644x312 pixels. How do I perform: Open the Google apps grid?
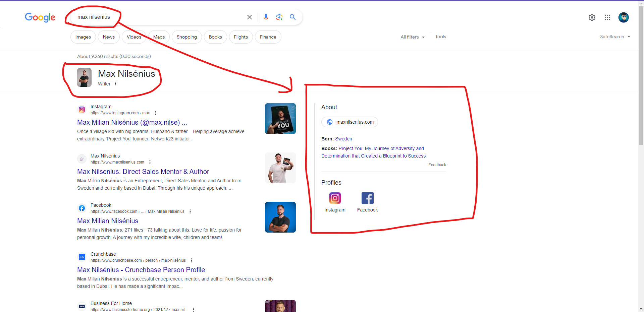click(607, 17)
